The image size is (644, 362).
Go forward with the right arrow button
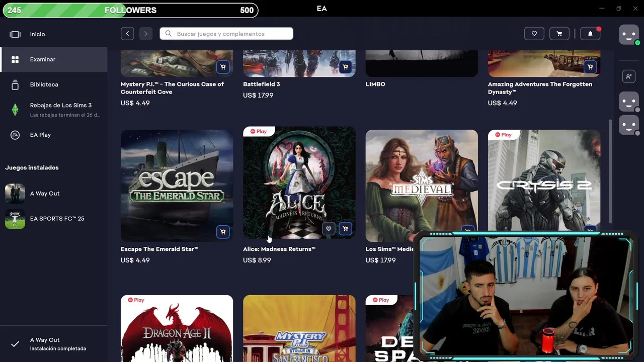tap(145, 34)
